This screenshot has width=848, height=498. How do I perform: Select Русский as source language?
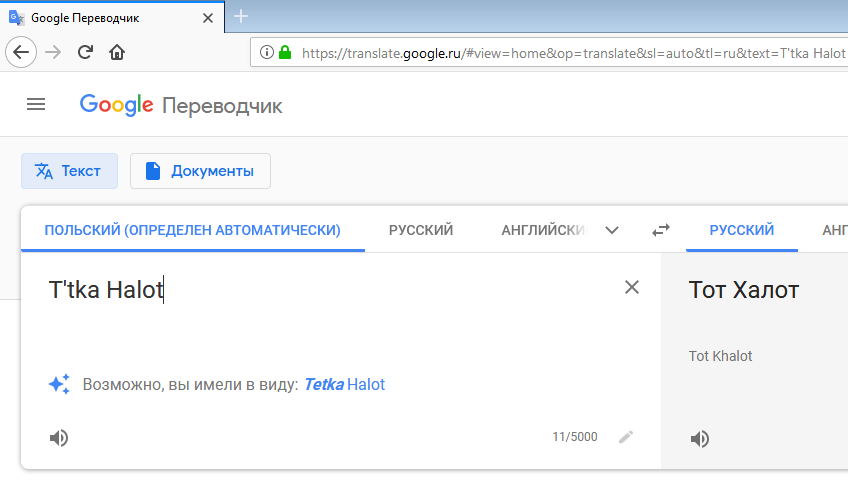click(421, 230)
